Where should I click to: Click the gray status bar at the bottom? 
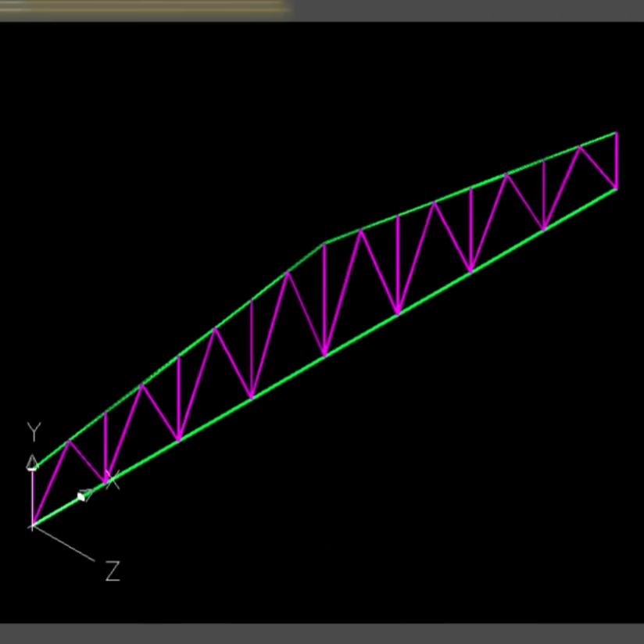tap(322, 634)
